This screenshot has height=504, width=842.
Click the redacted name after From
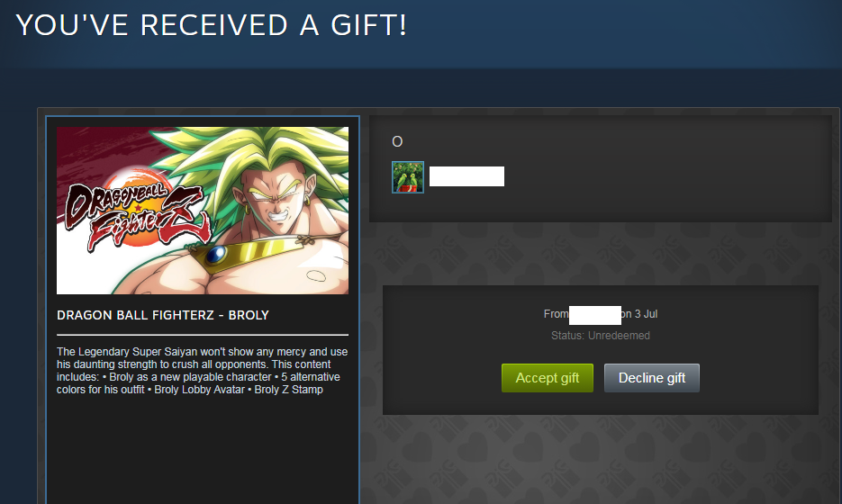click(595, 315)
